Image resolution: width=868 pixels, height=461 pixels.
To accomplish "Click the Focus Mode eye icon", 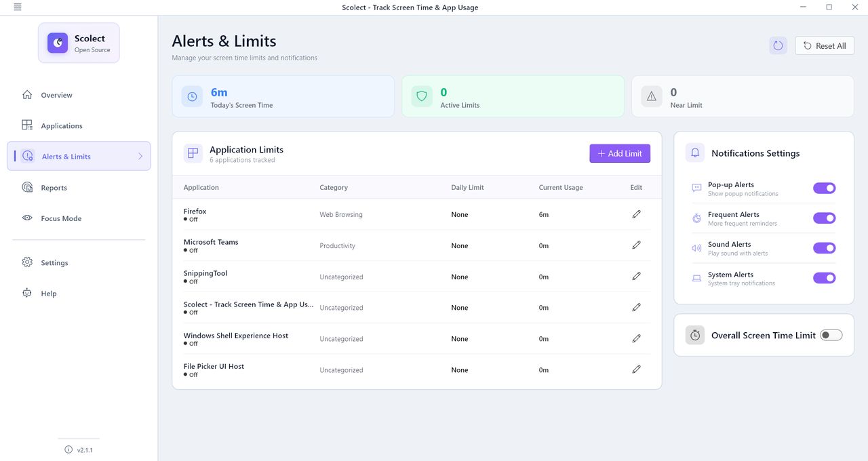I will click(27, 218).
